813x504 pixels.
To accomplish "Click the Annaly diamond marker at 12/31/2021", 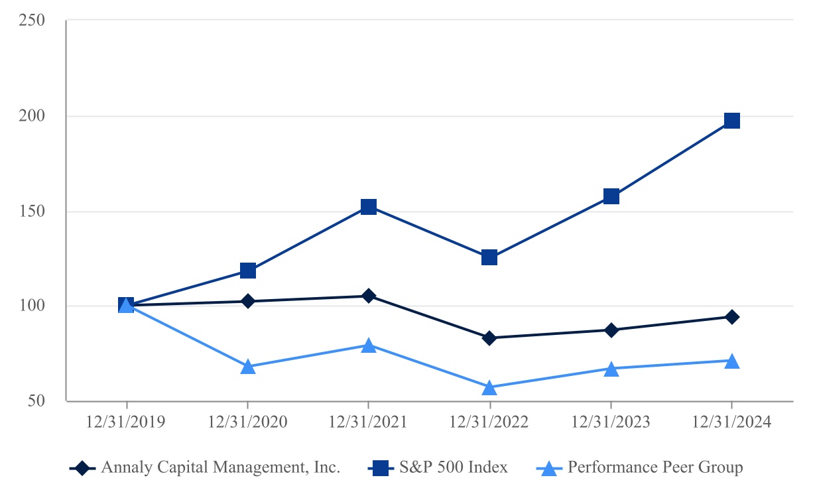I will pyautogui.click(x=369, y=296).
